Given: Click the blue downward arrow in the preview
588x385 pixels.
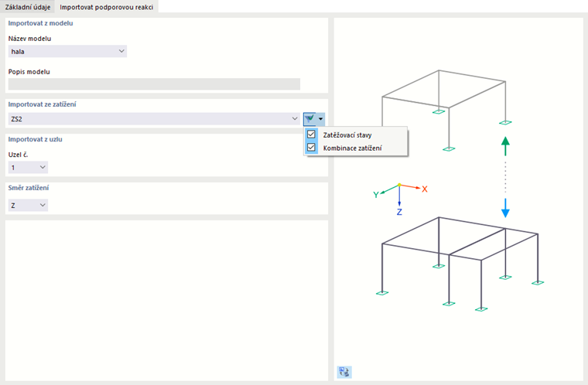Looking at the screenshot, I should tap(505, 208).
